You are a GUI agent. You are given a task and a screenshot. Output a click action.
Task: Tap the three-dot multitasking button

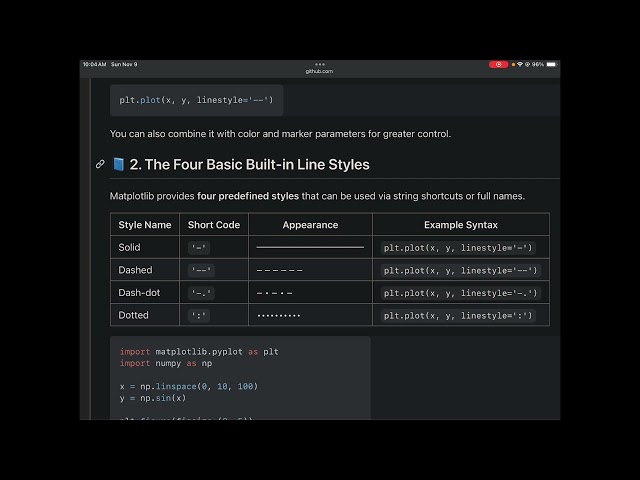click(320, 64)
